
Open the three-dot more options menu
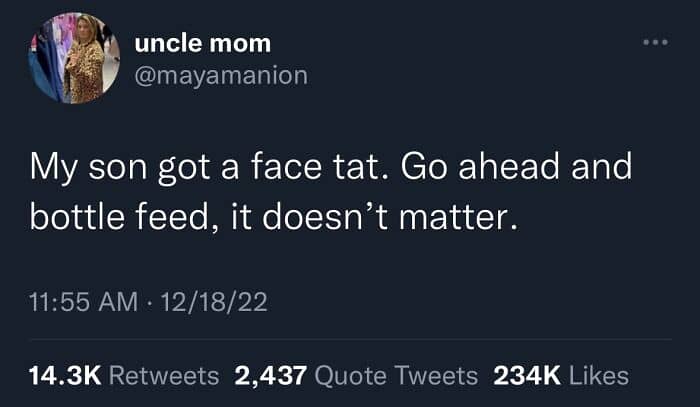point(654,45)
